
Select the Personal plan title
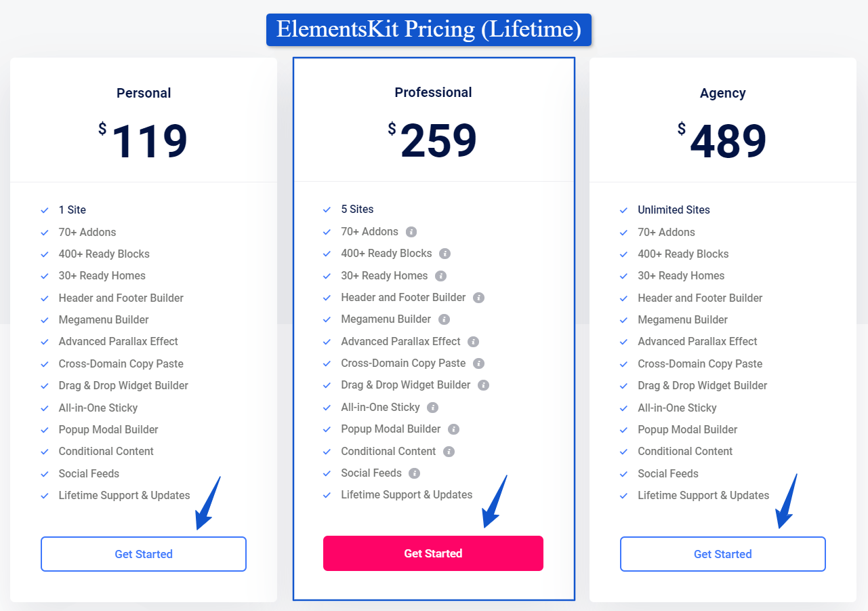[144, 93]
